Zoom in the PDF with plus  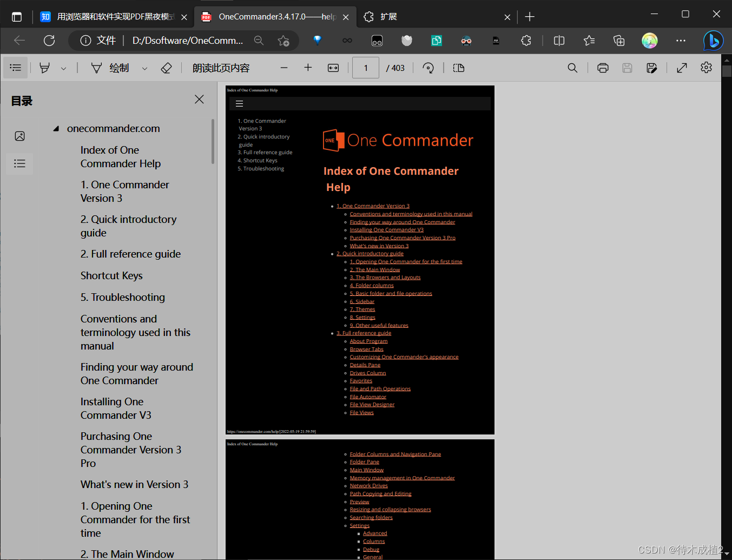(x=308, y=68)
